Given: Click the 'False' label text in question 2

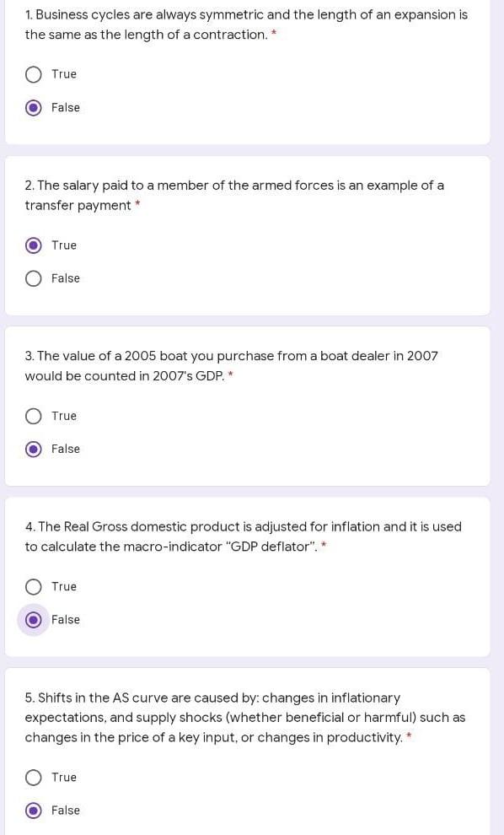Looking at the screenshot, I should (x=66, y=278).
